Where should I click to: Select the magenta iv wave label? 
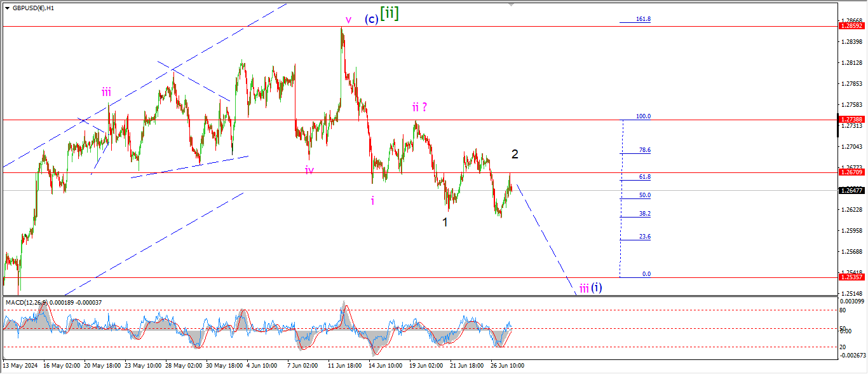[309, 170]
